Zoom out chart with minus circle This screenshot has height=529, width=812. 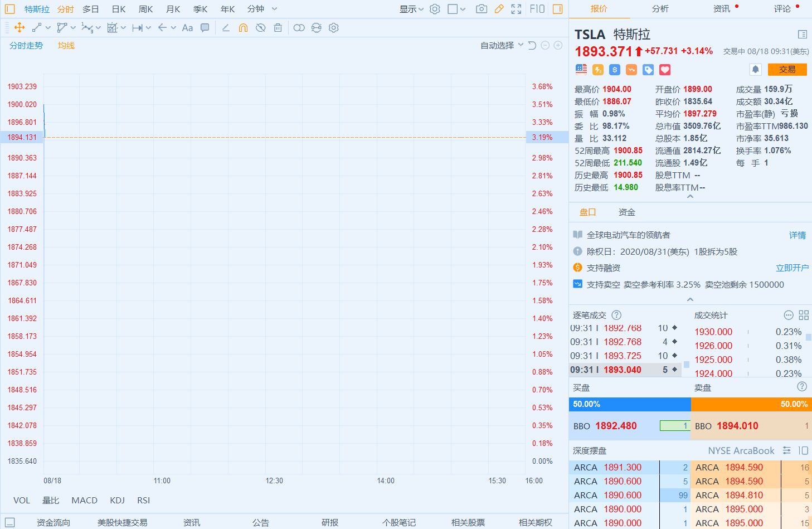[546, 45]
